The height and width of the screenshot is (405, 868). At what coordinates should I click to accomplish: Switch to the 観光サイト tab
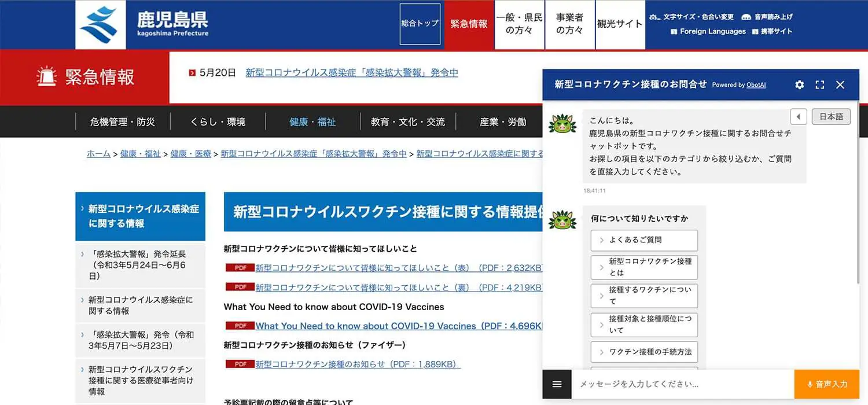pos(620,24)
